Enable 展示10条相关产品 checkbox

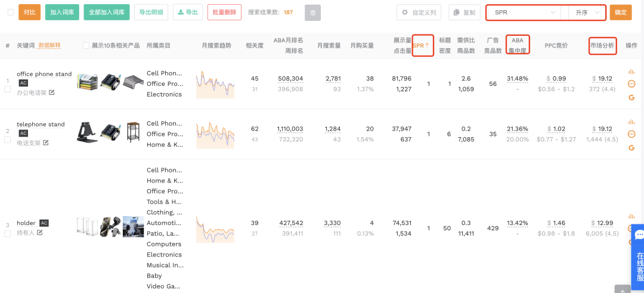click(86, 45)
